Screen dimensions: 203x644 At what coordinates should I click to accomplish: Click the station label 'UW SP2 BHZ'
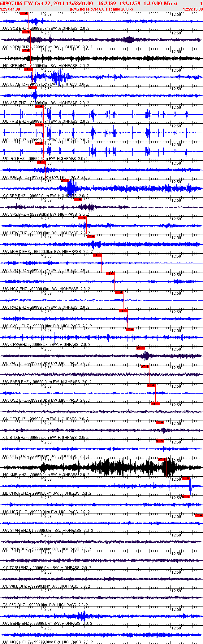coord(15,214)
